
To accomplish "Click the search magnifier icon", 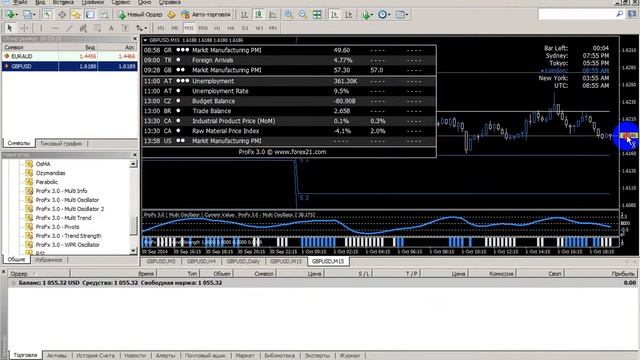I will pos(620,14).
